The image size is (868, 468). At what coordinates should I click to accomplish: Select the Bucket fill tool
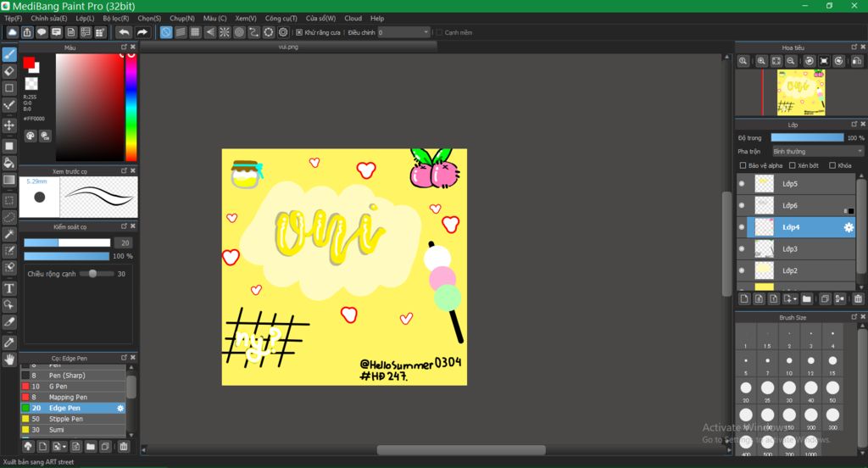pyautogui.click(x=9, y=163)
